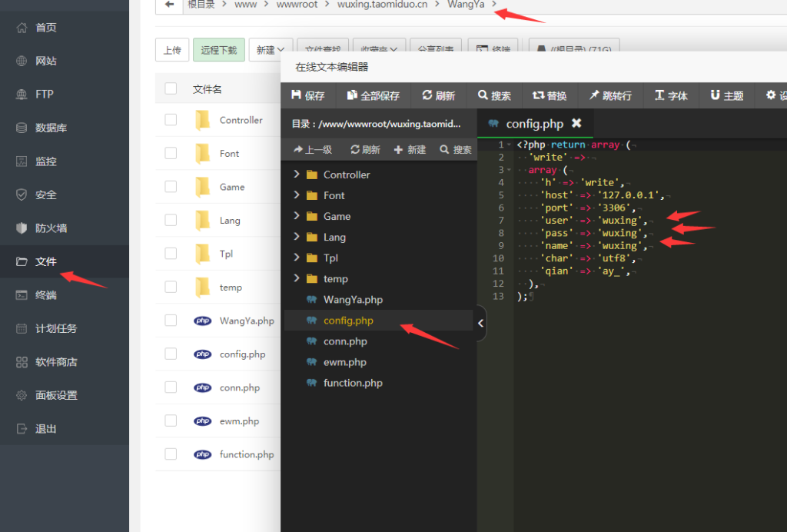Click the back arrow beside the breadcrumb path

coord(169,5)
